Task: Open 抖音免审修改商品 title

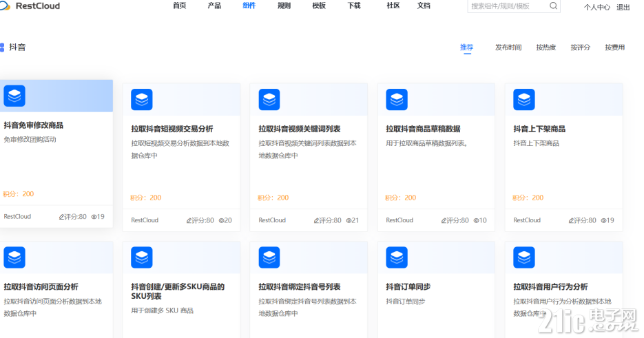Action: (x=34, y=125)
